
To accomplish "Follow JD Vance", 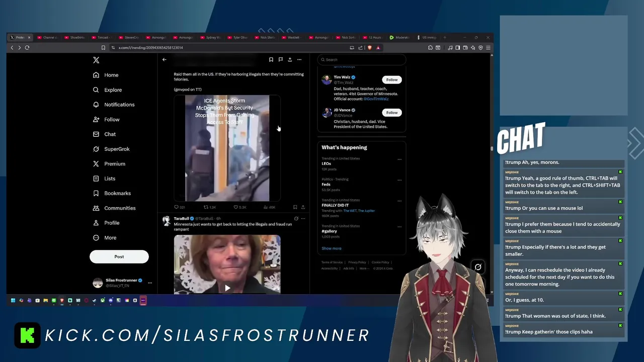I will tap(392, 113).
